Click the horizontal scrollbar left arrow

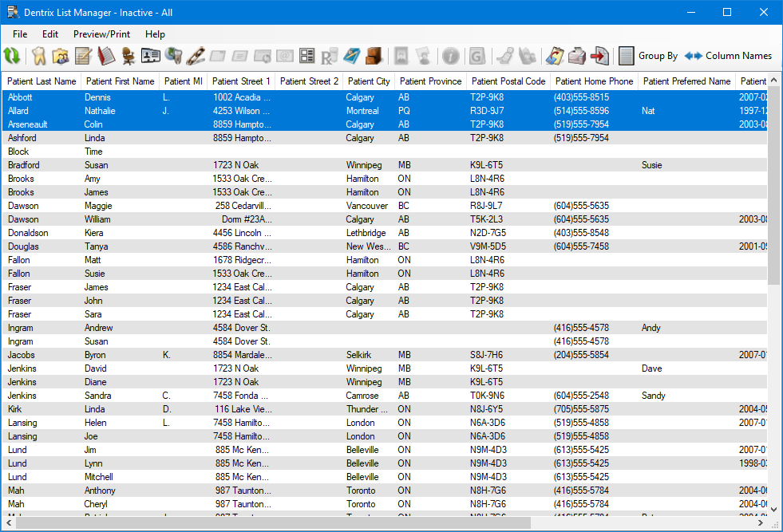pyautogui.click(x=9, y=523)
